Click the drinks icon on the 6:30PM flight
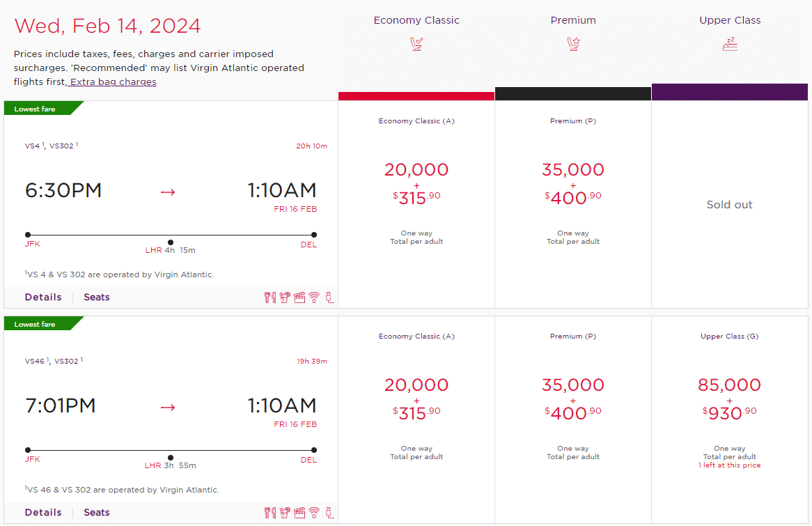The height and width of the screenshot is (526, 812). pos(285,297)
